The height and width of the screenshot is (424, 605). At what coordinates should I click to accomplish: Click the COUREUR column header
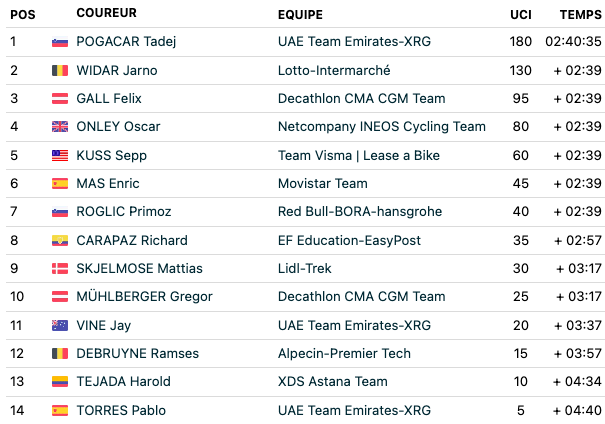click(106, 13)
